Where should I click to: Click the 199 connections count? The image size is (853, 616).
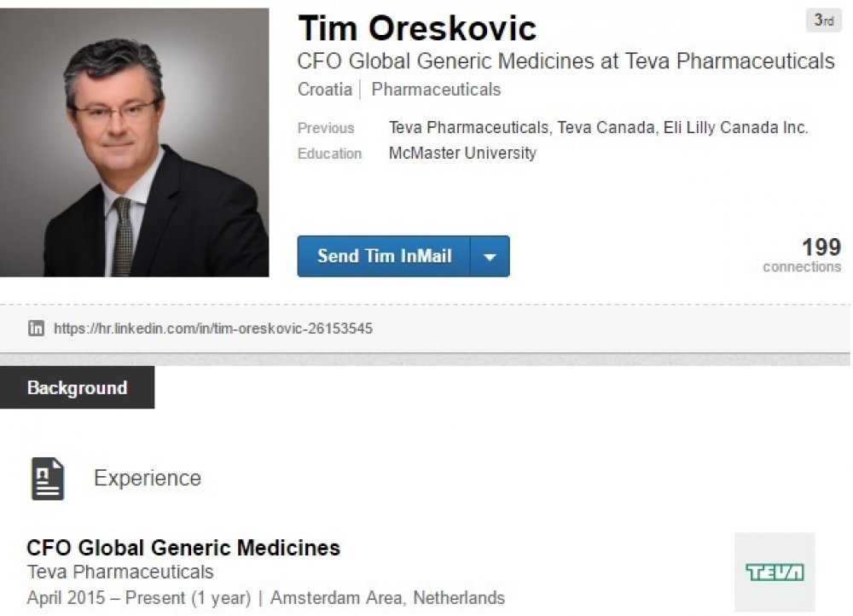802,254
